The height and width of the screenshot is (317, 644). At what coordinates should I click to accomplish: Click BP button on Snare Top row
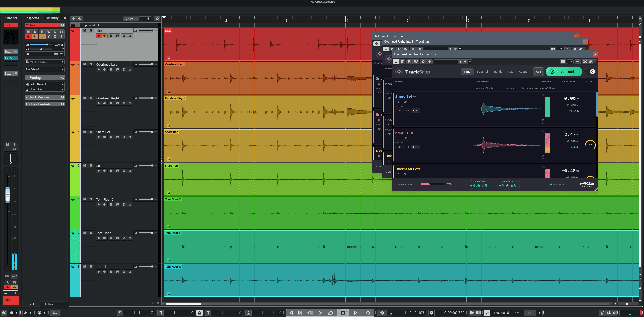click(405, 138)
